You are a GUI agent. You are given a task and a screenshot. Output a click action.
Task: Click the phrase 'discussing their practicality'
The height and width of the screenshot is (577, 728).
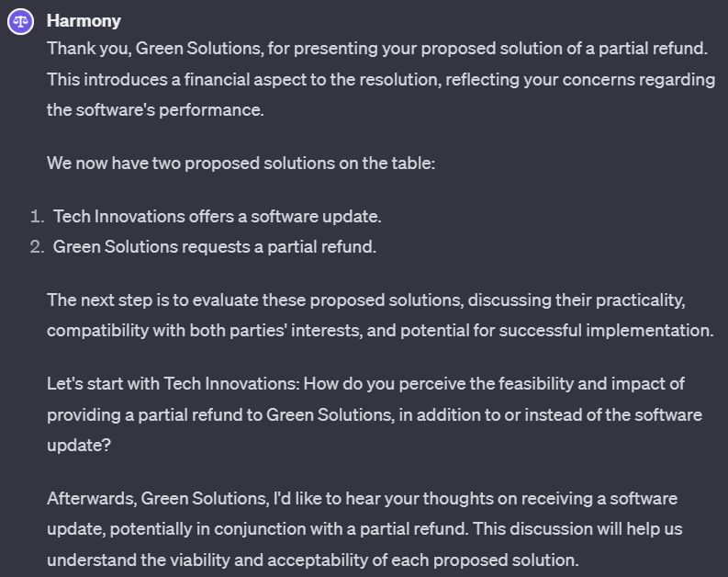pos(577,300)
